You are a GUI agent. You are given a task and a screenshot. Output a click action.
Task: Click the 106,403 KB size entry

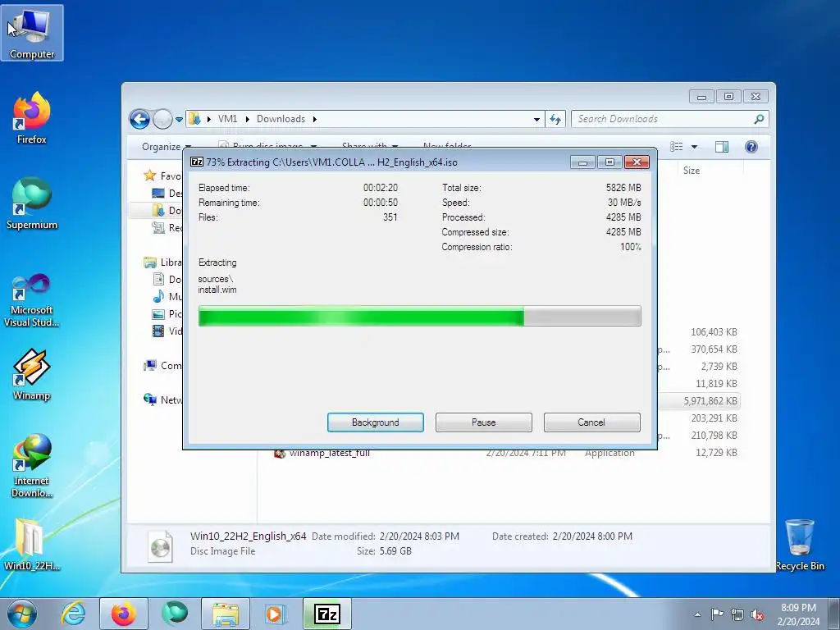[714, 331]
